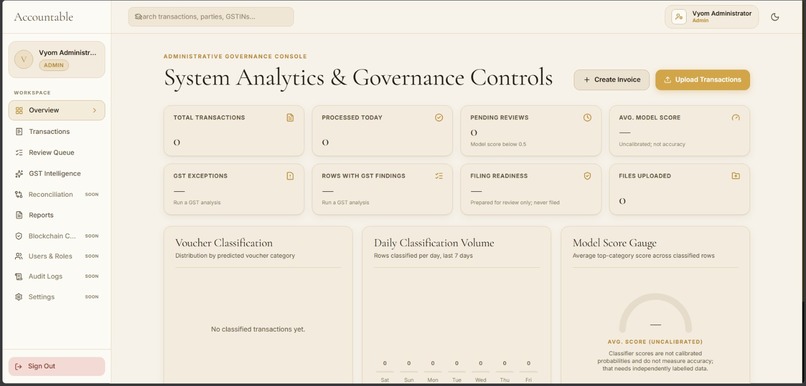The image size is (806, 386).
Task: Click the upload icon on Upload Transactions
Action: click(667, 80)
